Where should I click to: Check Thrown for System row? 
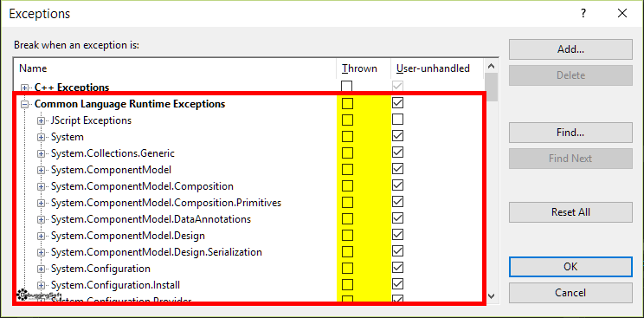(347, 136)
